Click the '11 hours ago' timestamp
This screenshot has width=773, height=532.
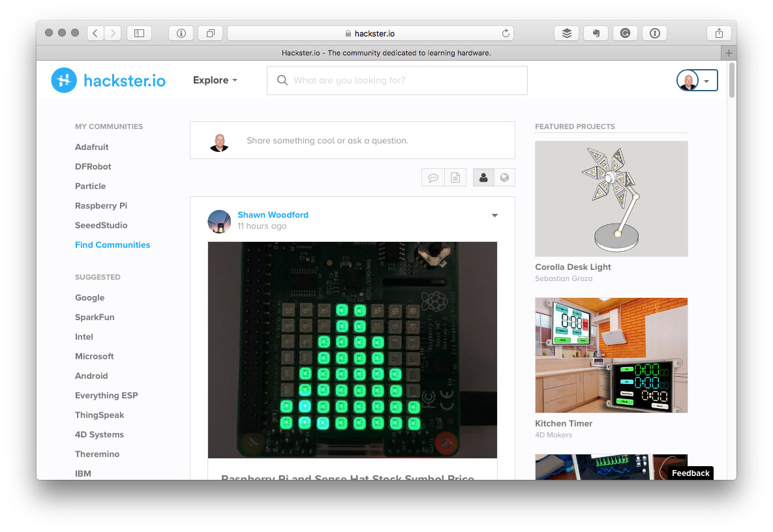coord(262,226)
